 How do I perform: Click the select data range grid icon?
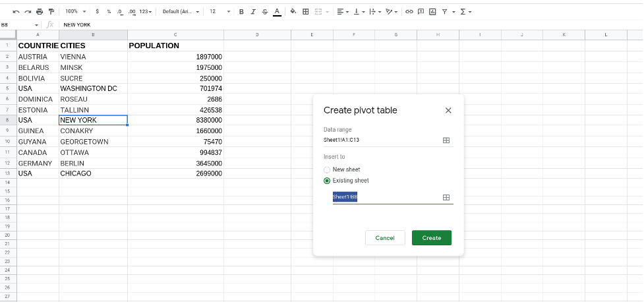[446, 140]
